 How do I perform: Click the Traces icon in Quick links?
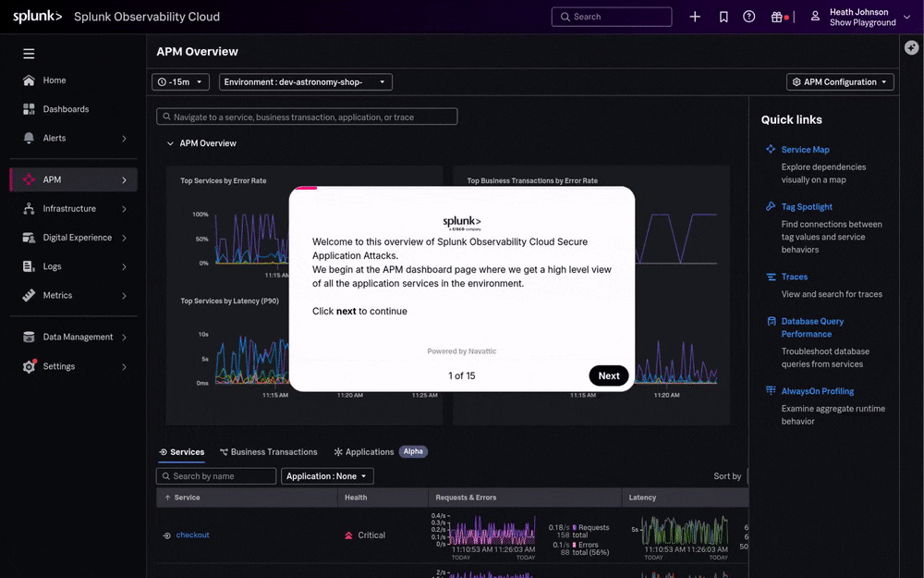(x=771, y=277)
